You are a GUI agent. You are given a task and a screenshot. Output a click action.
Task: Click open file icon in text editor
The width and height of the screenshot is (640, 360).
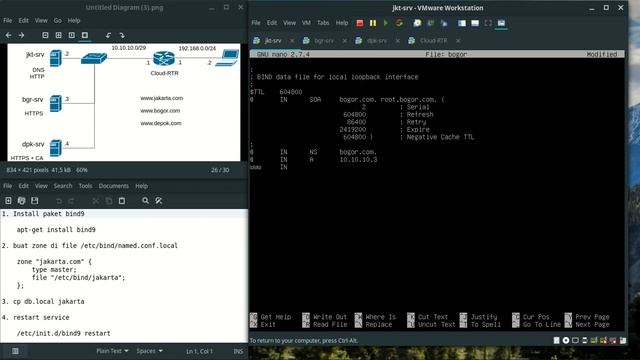point(22,201)
